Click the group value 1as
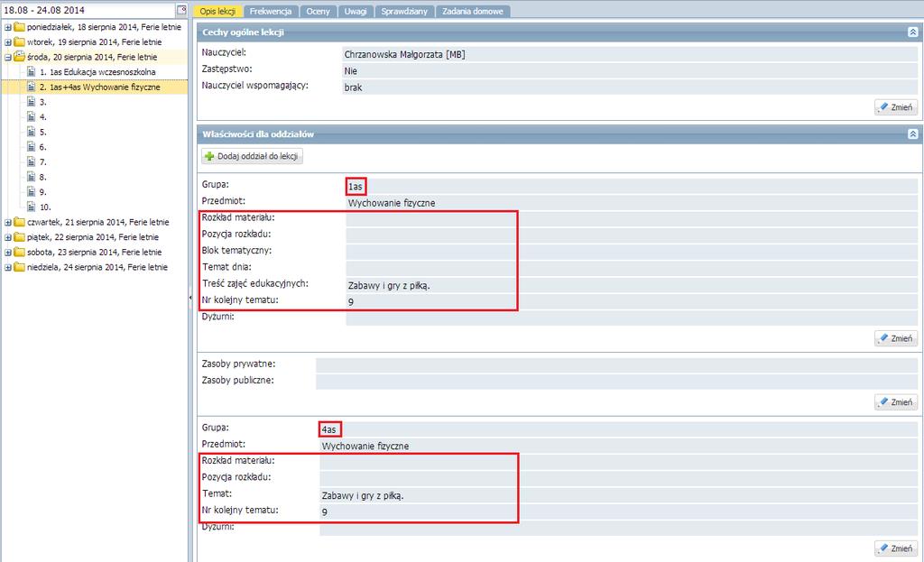 coord(356,187)
